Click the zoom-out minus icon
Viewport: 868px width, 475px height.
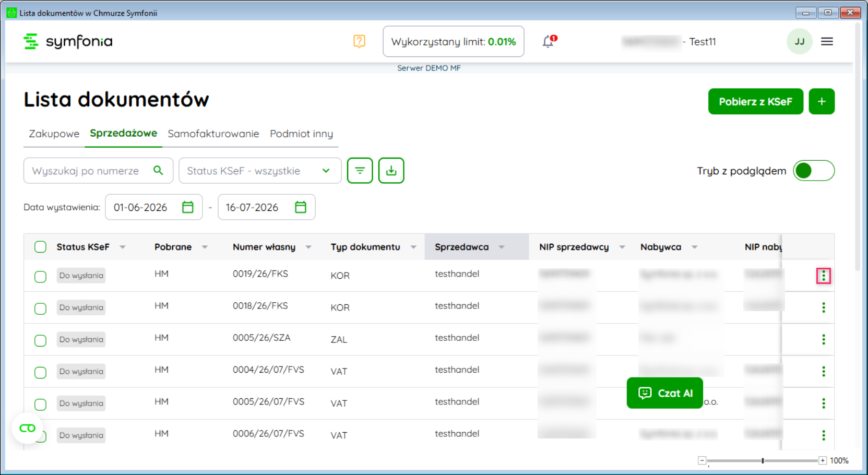pyautogui.click(x=702, y=460)
